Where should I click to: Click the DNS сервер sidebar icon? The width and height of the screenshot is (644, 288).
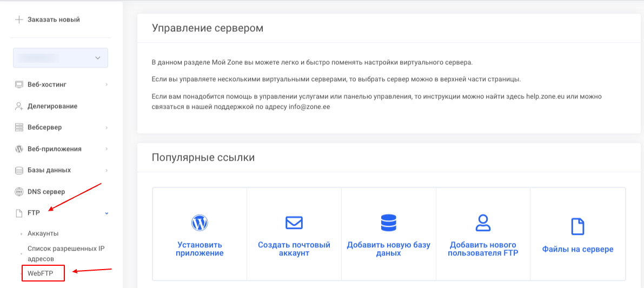click(19, 192)
